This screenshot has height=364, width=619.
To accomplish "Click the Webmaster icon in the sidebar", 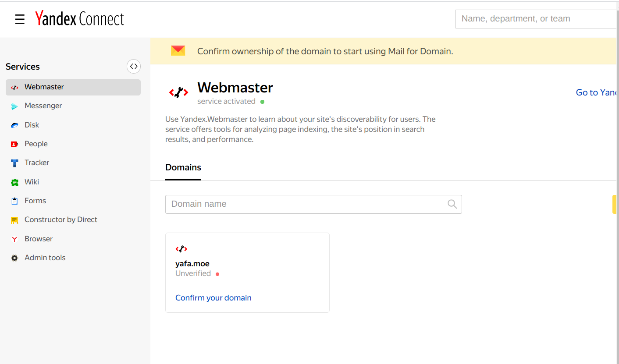I will point(14,87).
